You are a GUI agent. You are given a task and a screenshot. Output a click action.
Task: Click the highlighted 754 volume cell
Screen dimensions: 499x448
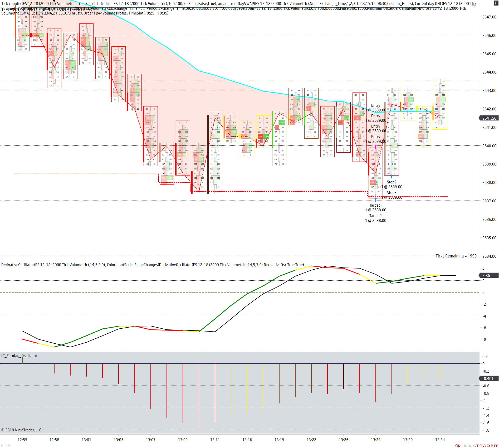pos(356,118)
